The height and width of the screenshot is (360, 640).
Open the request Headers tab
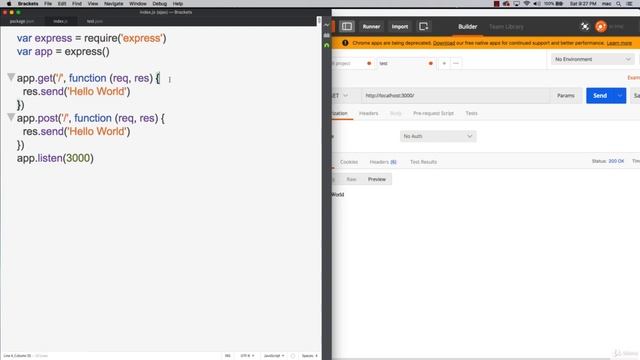pyautogui.click(x=369, y=113)
